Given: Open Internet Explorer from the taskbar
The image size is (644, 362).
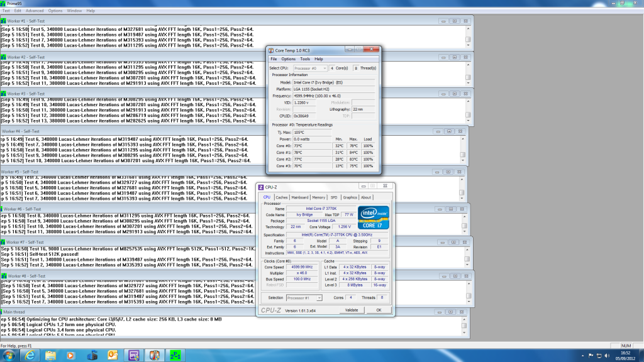Looking at the screenshot, I should (x=29, y=356).
